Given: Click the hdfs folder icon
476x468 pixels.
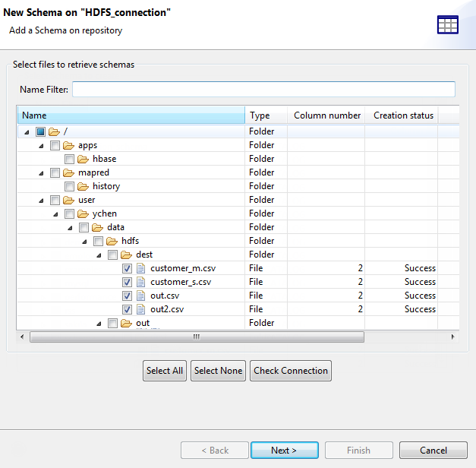Looking at the screenshot, I should 112,241.
